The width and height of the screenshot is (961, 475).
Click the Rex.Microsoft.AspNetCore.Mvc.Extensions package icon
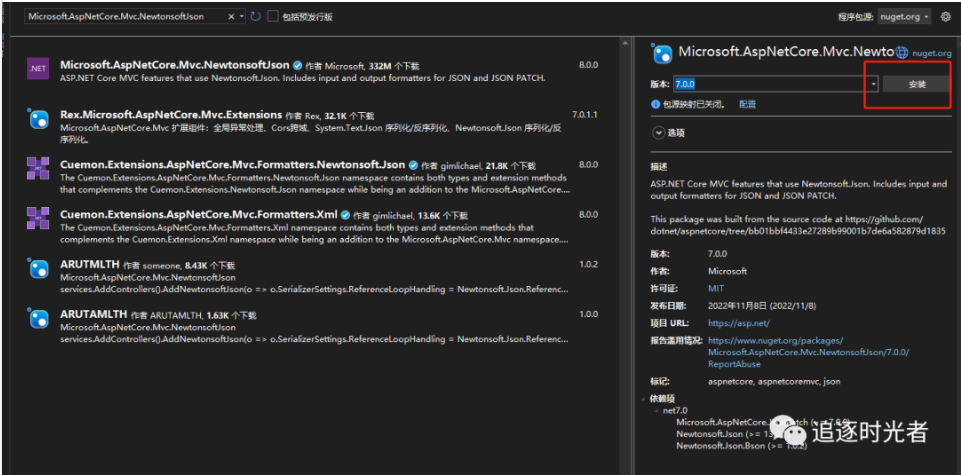[38, 118]
